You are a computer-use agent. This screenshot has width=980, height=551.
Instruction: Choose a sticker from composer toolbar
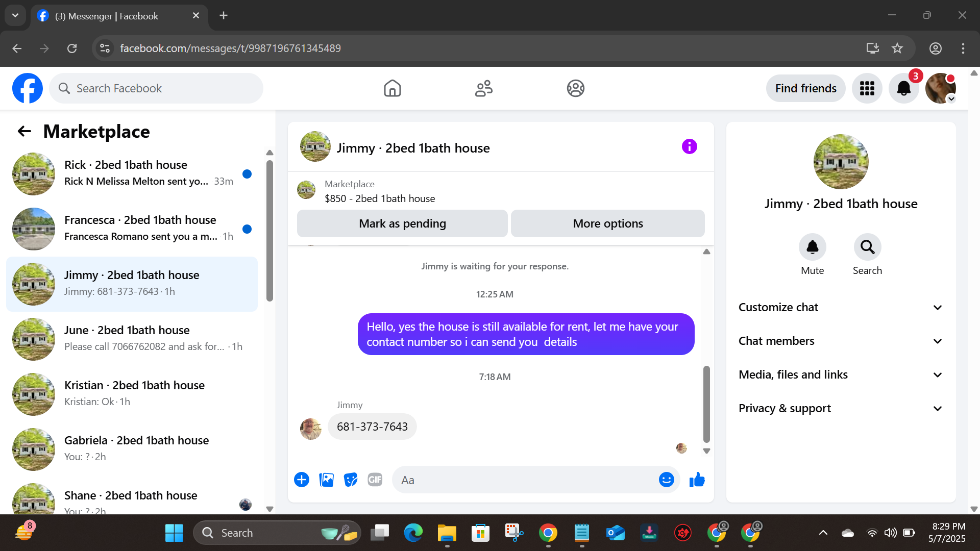click(x=351, y=480)
